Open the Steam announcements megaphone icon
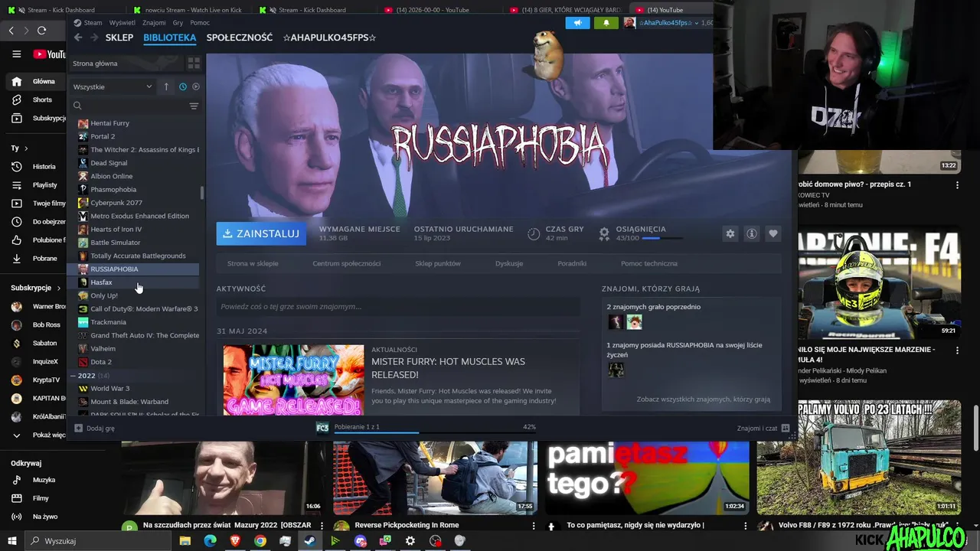980x551 pixels. (x=577, y=23)
